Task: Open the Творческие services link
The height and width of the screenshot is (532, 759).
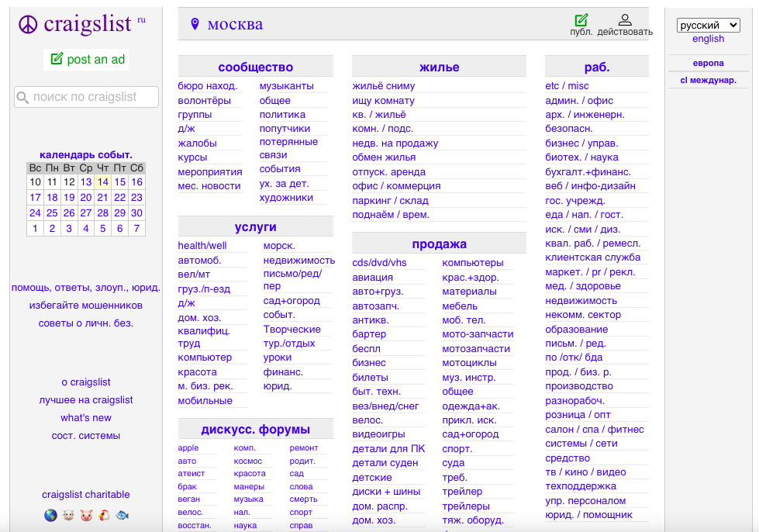Action: pos(292,329)
